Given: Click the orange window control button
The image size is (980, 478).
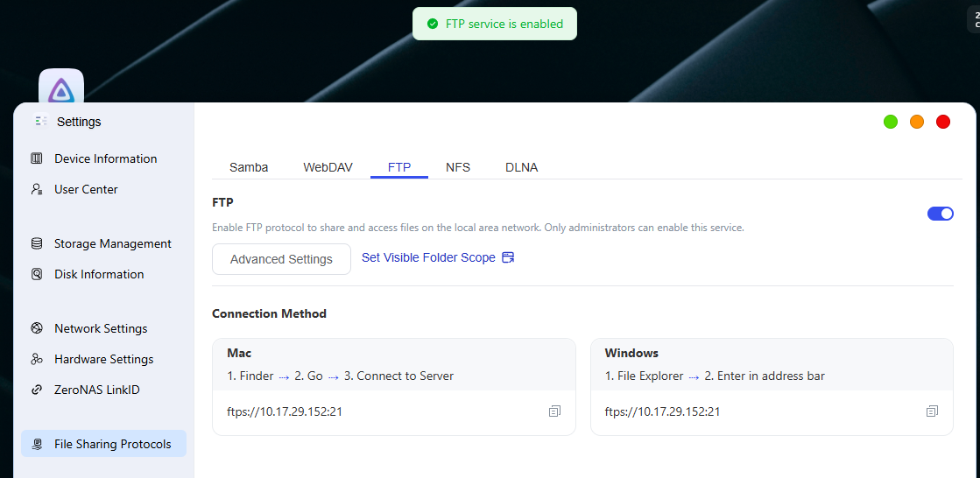Looking at the screenshot, I should (x=917, y=122).
